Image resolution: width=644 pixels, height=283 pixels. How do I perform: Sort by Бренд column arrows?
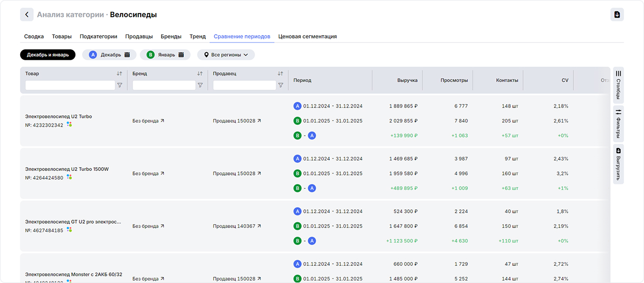point(200,74)
